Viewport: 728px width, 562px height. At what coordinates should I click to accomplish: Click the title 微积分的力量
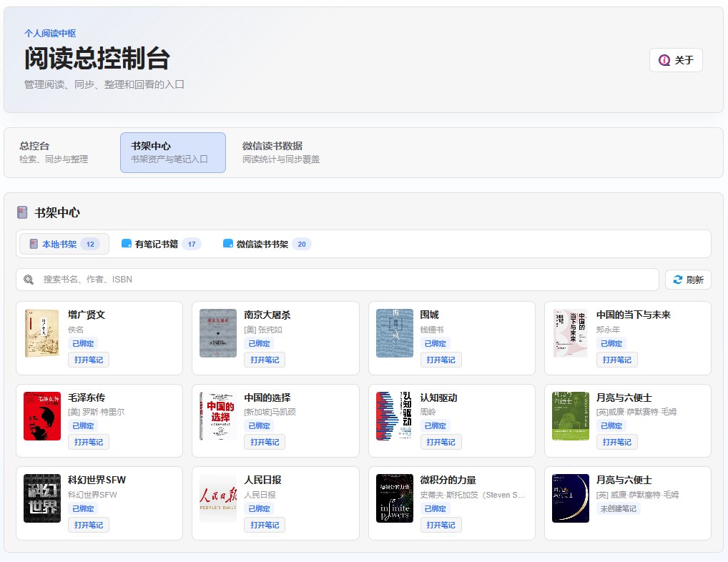click(448, 480)
